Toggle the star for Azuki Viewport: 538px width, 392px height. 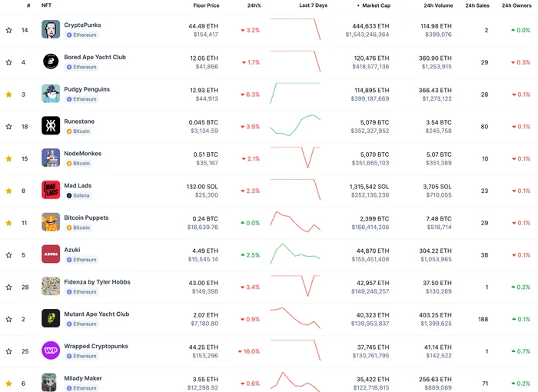(x=9, y=255)
